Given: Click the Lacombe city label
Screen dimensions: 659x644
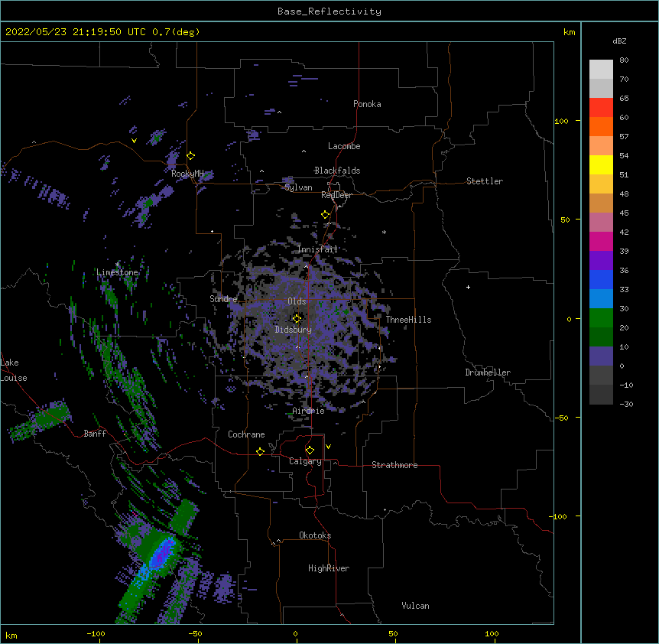Looking at the screenshot, I should tap(344, 146).
